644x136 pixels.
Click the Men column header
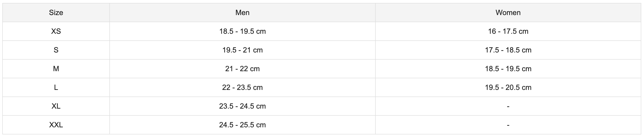click(x=242, y=13)
